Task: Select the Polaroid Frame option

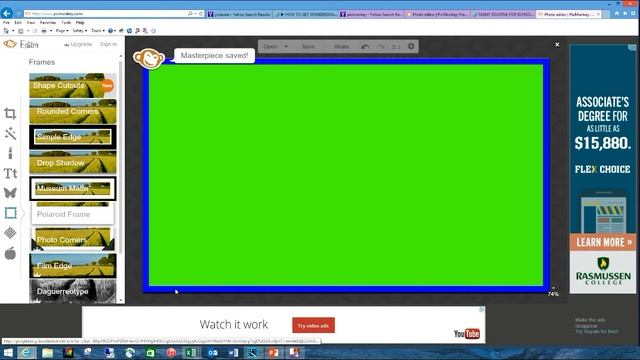Action: [x=73, y=214]
